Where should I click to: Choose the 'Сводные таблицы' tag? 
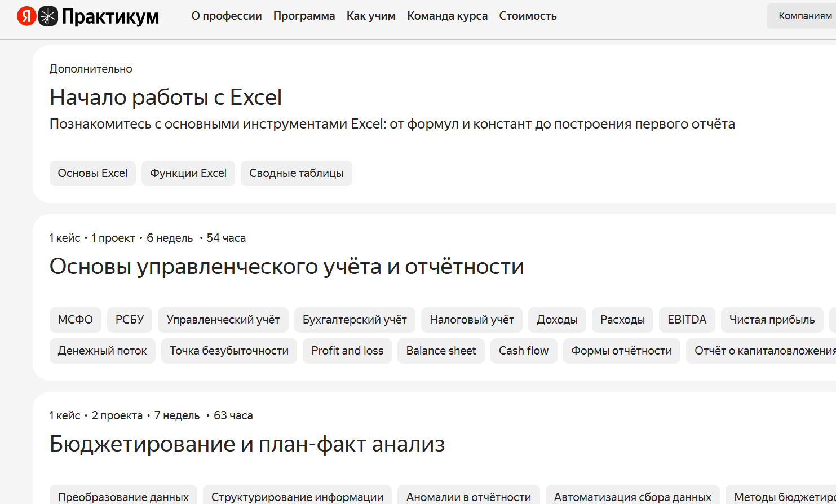point(296,173)
